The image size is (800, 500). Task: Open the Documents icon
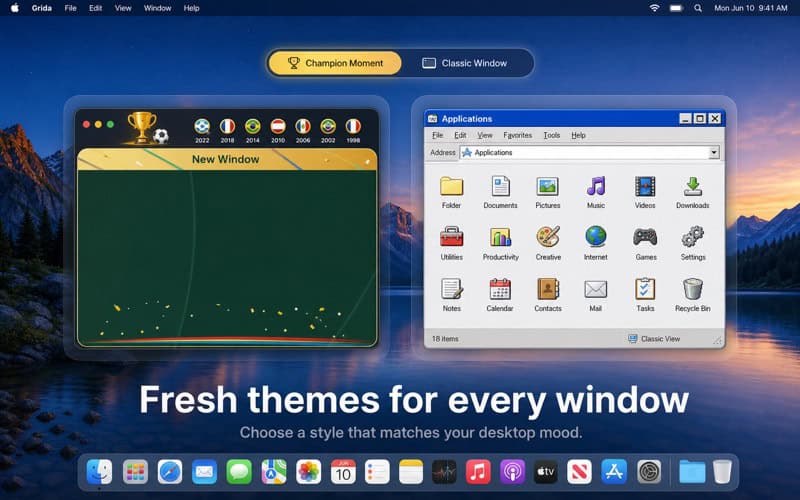tap(500, 192)
